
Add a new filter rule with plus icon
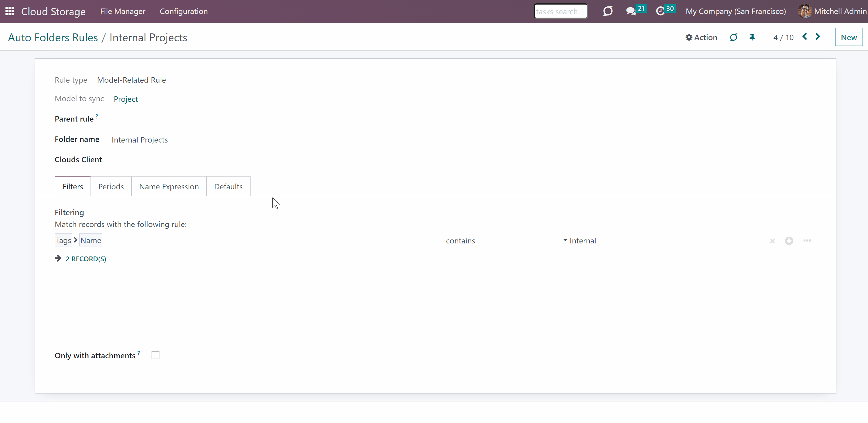coord(789,241)
